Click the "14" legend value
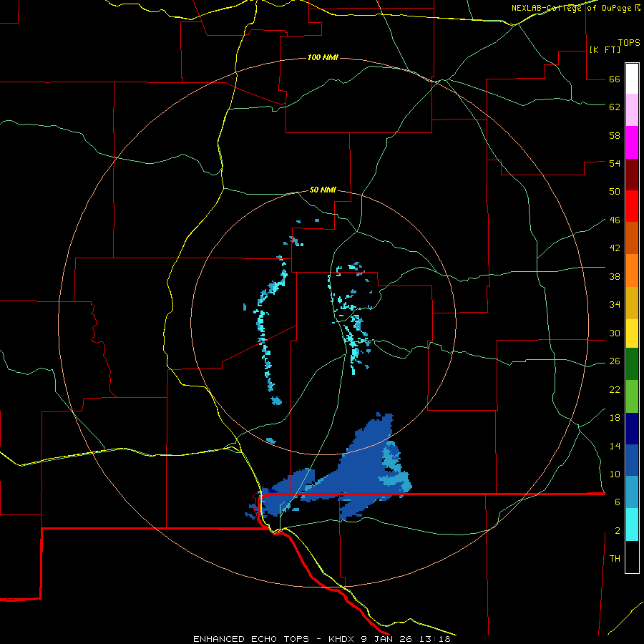 click(x=615, y=447)
